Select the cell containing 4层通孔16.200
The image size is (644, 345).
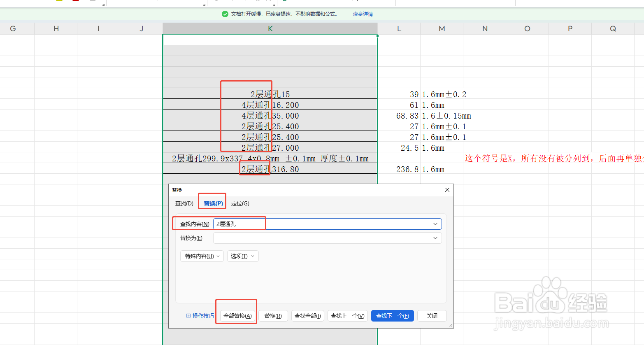point(270,105)
